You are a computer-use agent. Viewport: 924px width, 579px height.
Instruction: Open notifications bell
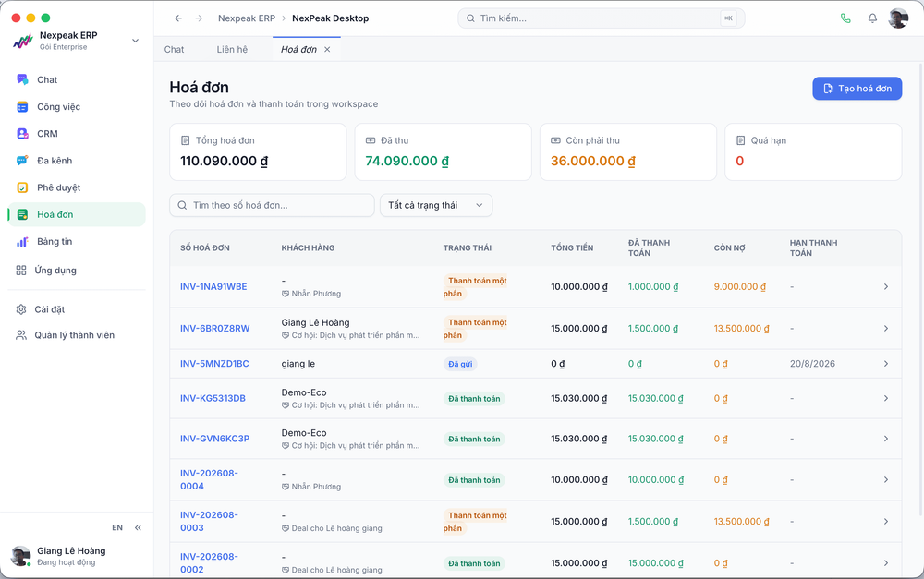pyautogui.click(x=873, y=18)
